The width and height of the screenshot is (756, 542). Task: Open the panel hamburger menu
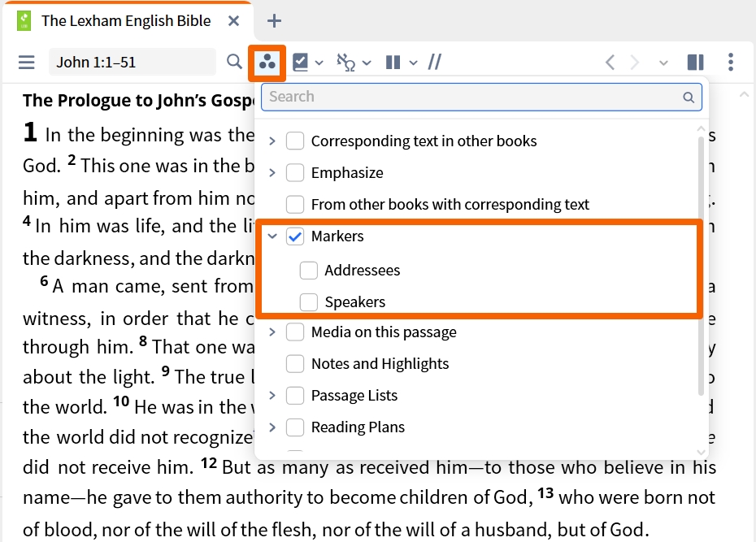pyautogui.click(x=27, y=62)
